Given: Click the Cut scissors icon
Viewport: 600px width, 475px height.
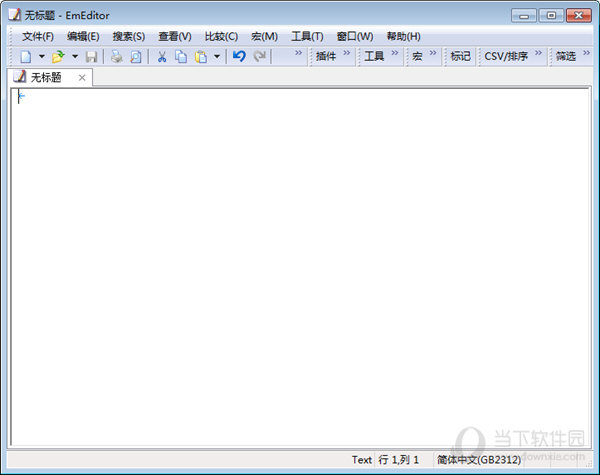Looking at the screenshot, I should (x=162, y=57).
